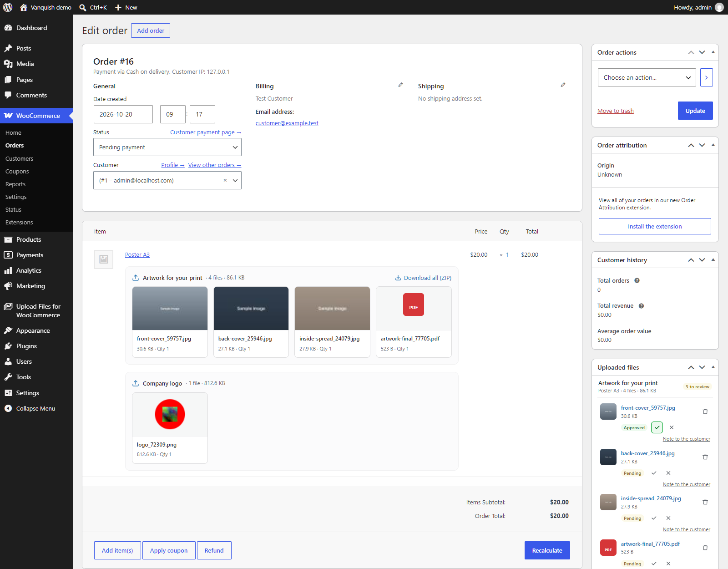Viewport: 728px width, 569px height.
Task: Click the date created input field
Action: pyautogui.click(x=123, y=114)
